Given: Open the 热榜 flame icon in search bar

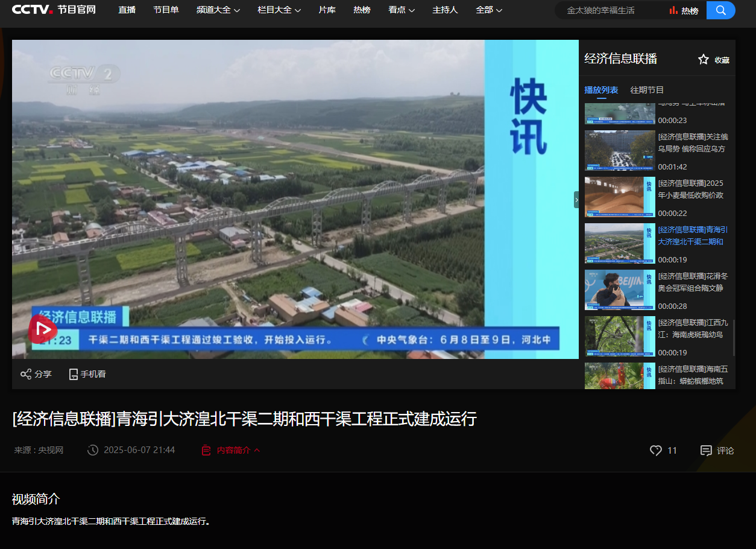Looking at the screenshot, I should tap(673, 10).
